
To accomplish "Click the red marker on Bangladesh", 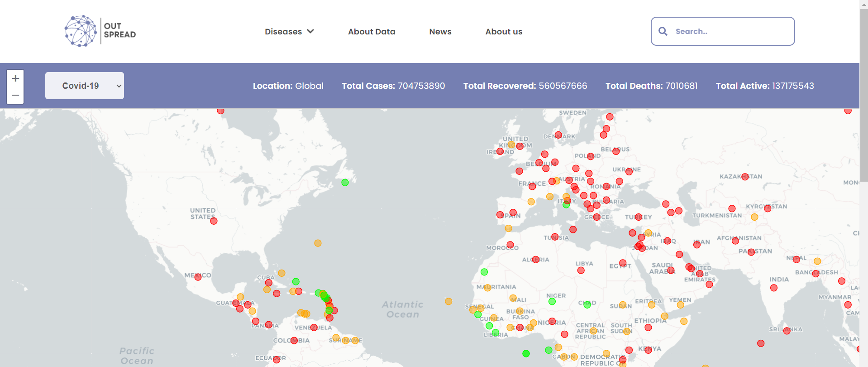I will click(x=816, y=274).
